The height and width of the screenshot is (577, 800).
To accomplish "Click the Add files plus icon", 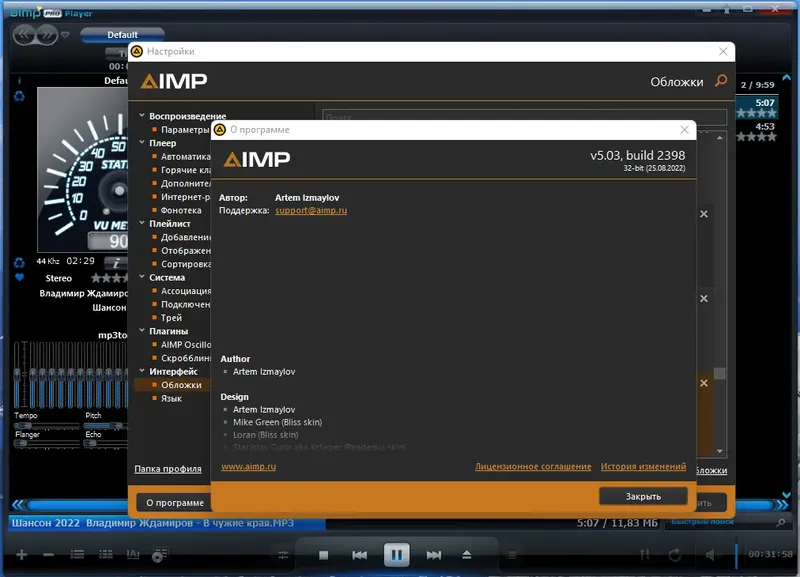I will click(x=21, y=555).
